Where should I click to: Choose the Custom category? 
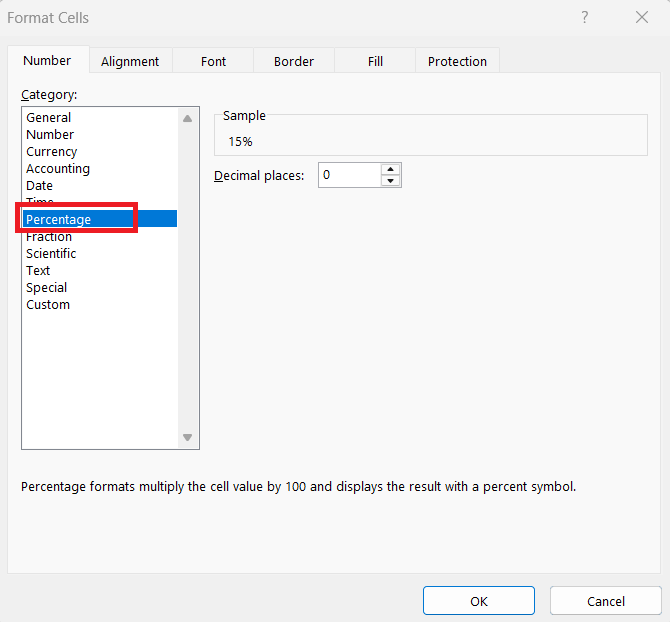click(100, 305)
